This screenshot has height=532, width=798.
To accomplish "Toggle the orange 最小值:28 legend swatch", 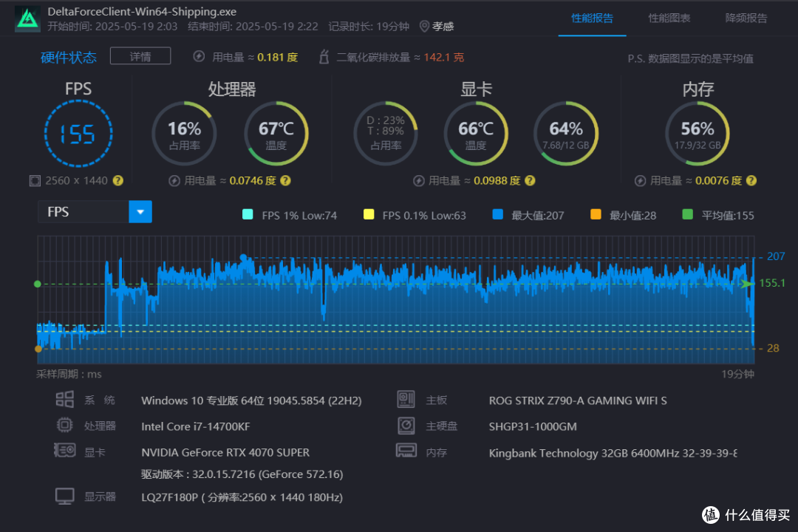I will click(596, 214).
